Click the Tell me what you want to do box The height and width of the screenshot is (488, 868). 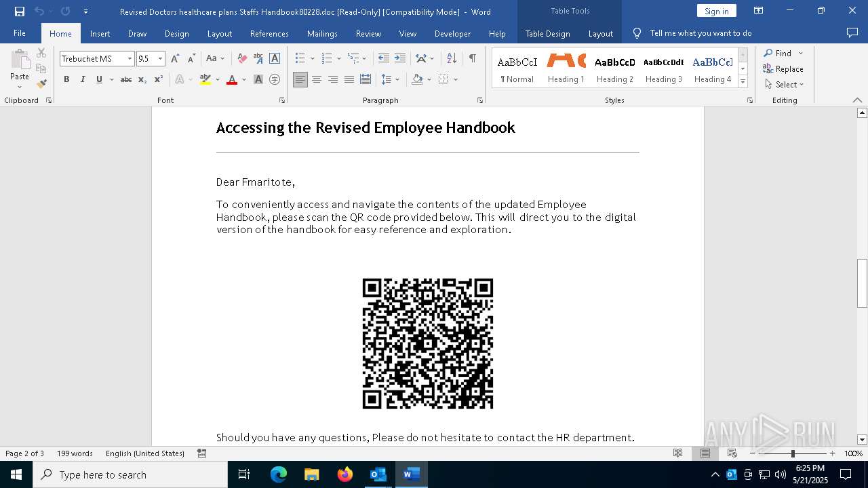tap(701, 33)
